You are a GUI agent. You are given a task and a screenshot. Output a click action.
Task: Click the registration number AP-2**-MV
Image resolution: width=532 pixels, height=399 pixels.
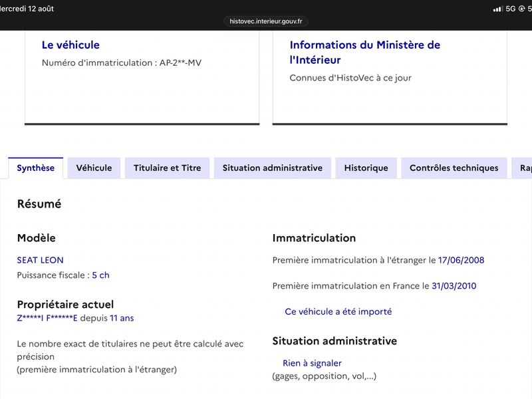180,63
